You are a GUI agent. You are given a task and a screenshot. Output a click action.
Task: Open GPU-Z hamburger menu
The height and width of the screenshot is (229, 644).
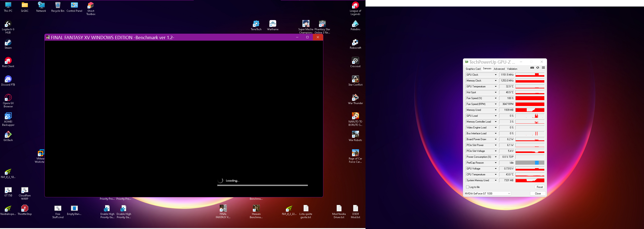click(543, 67)
